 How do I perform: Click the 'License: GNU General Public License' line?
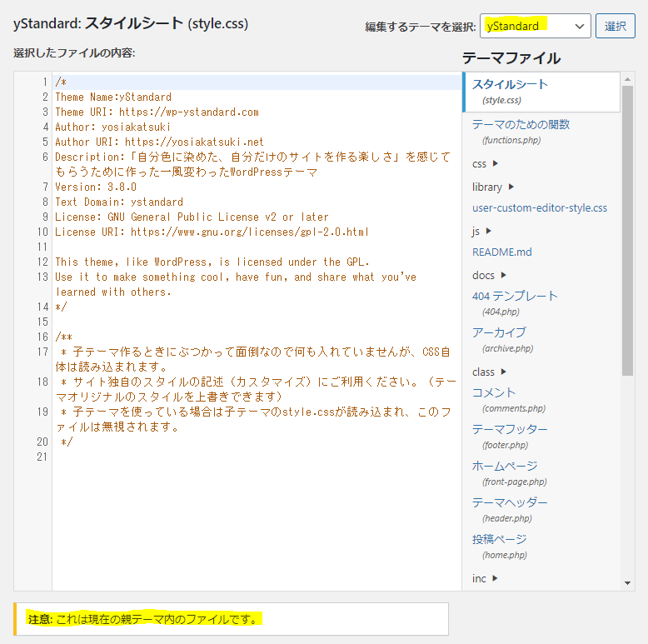192,217
